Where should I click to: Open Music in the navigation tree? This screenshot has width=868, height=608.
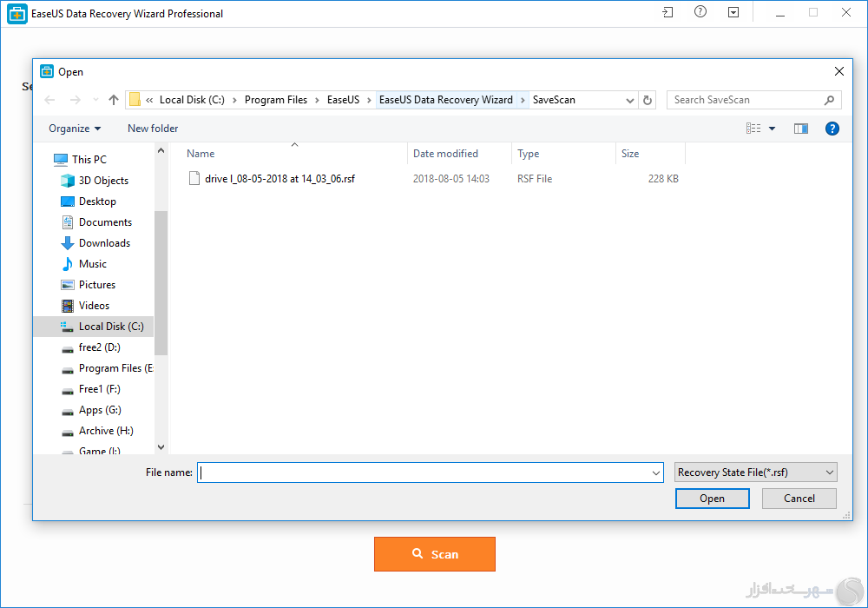84,264
